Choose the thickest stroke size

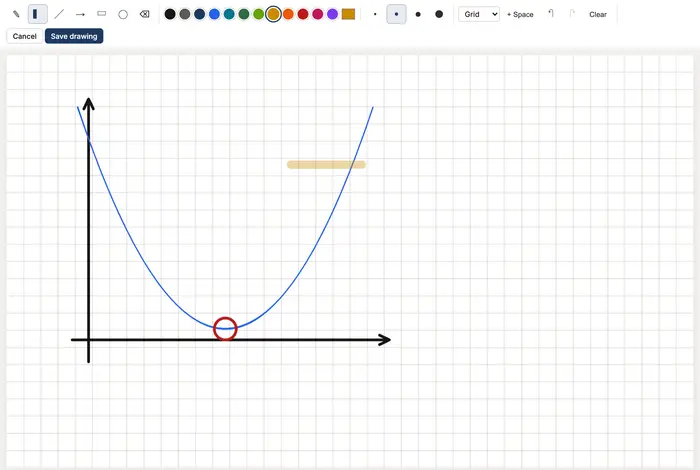coord(439,14)
